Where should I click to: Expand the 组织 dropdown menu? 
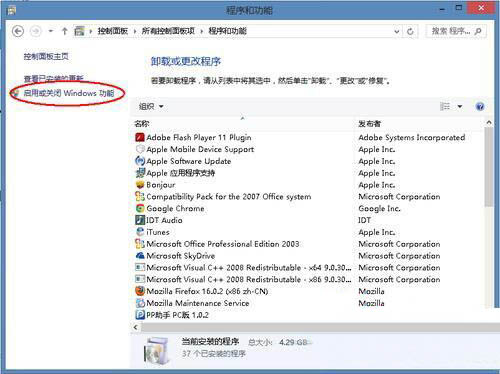[x=151, y=107]
